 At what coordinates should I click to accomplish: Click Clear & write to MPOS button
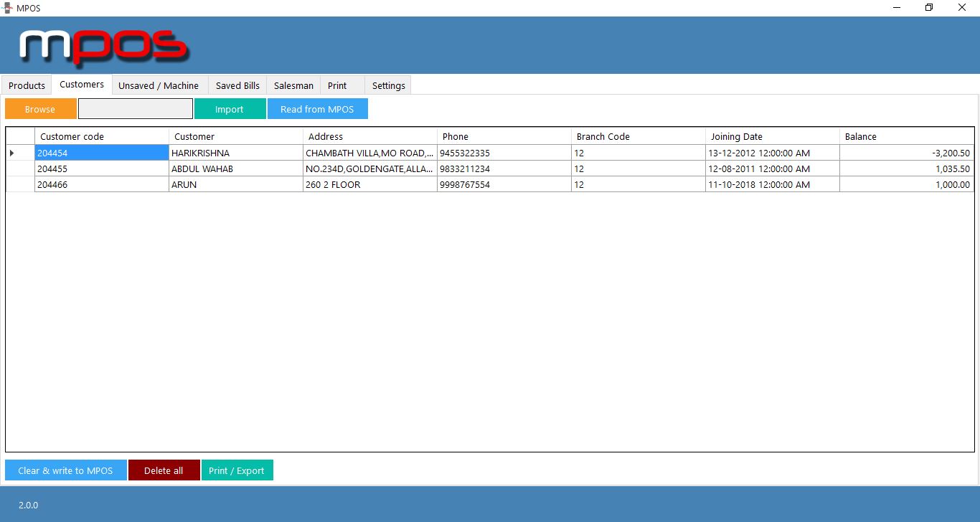click(65, 470)
